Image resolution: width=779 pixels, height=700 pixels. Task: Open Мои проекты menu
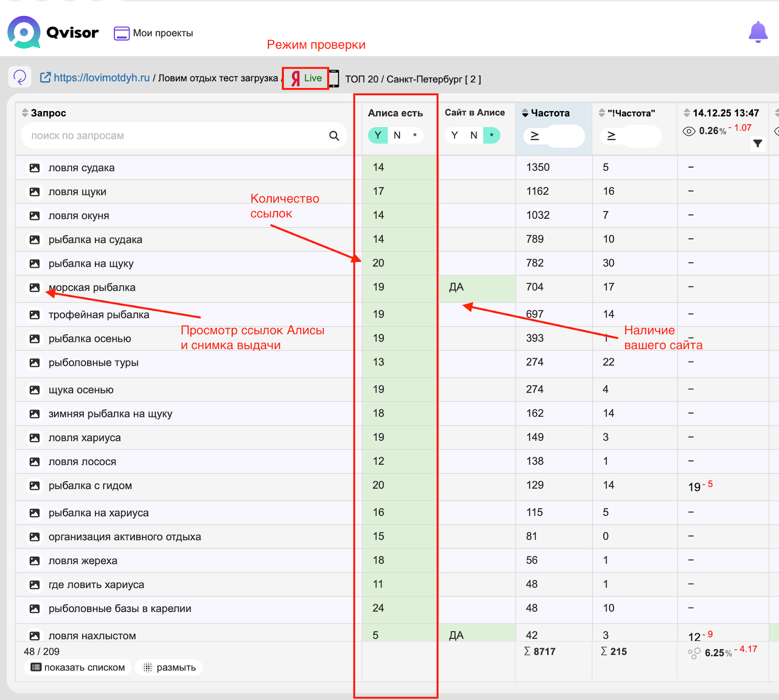click(154, 33)
